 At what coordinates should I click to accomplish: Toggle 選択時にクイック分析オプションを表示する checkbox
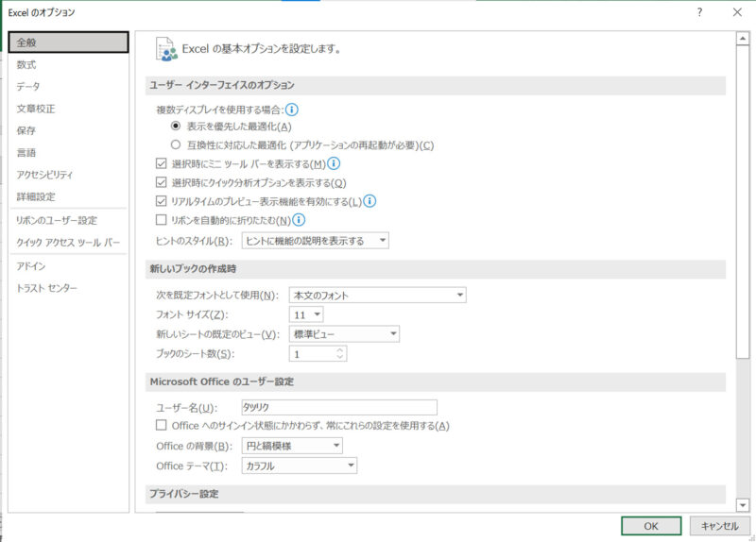161,182
